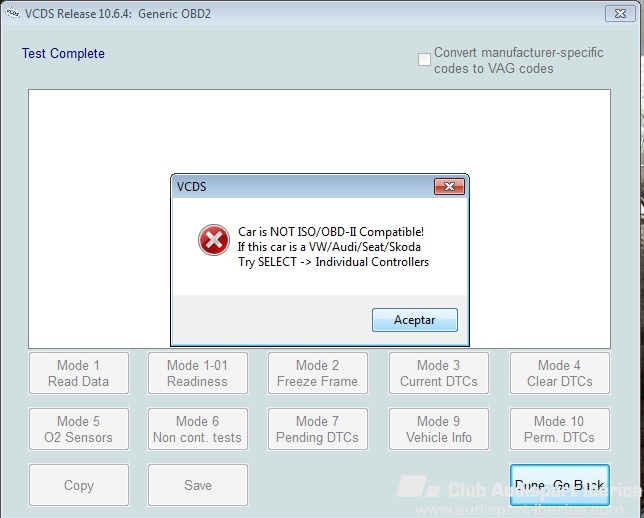Click 'Car is NOT ISO/OBD-II Compatible!' message
The image size is (644, 518).
pos(331,232)
